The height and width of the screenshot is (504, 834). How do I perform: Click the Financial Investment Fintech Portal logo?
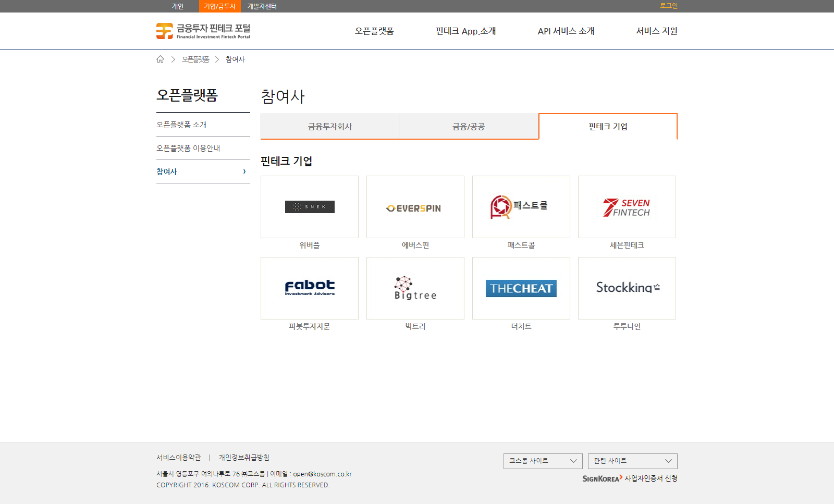click(x=203, y=31)
